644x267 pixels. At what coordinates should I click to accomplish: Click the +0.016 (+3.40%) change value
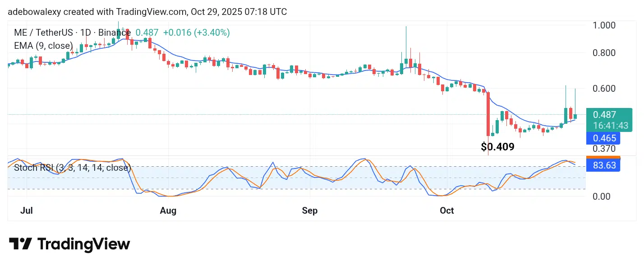[x=196, y=33]
